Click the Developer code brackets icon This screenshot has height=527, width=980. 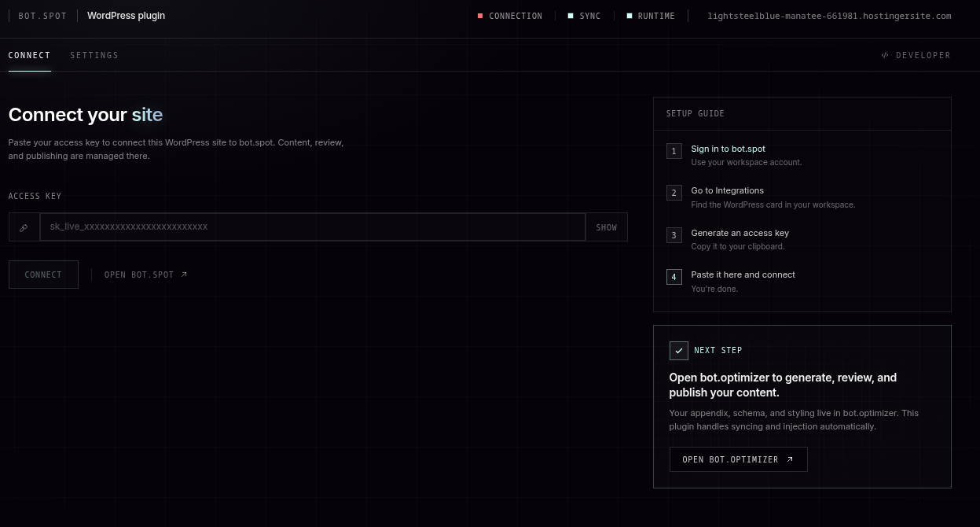click(885, 55)
